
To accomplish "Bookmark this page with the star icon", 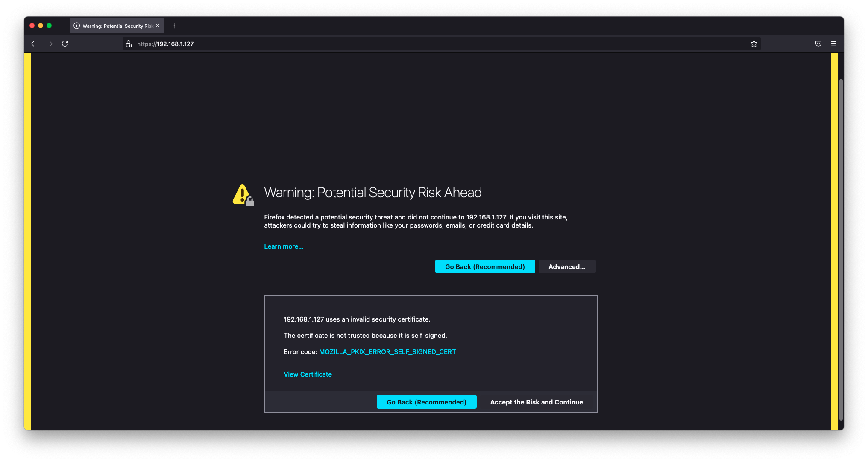I will click(754, 44).
